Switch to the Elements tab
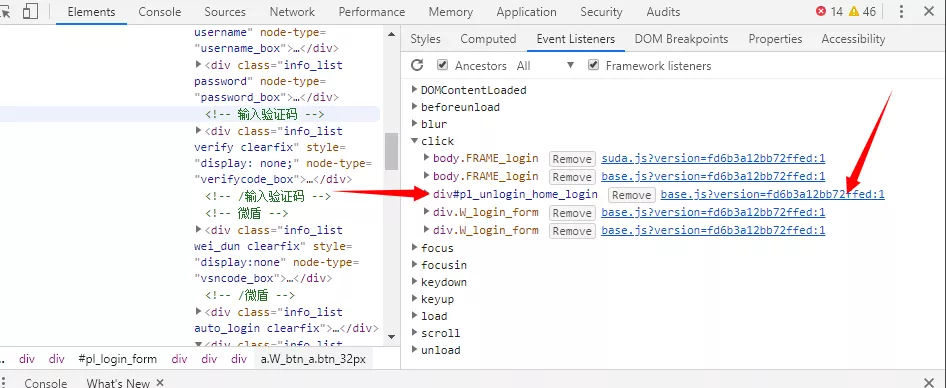The width and height of the screenshot is (946, 388). tap(91, 11)
